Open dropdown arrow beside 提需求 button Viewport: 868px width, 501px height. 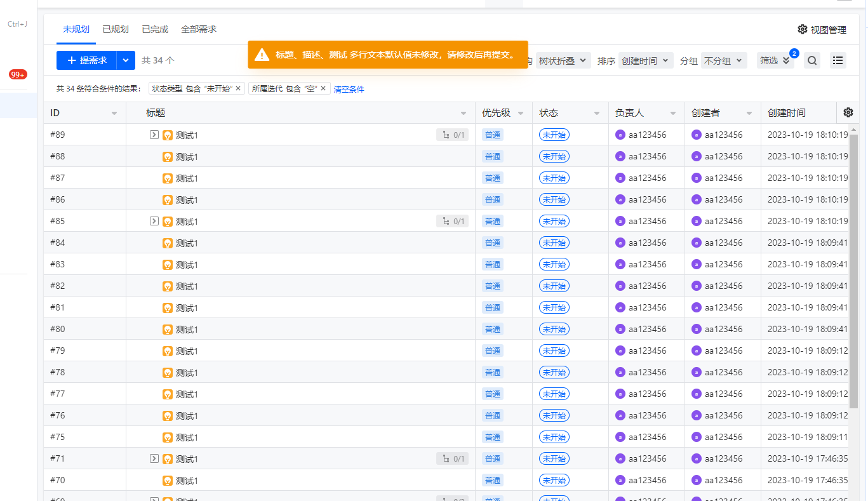click(126, 60)
